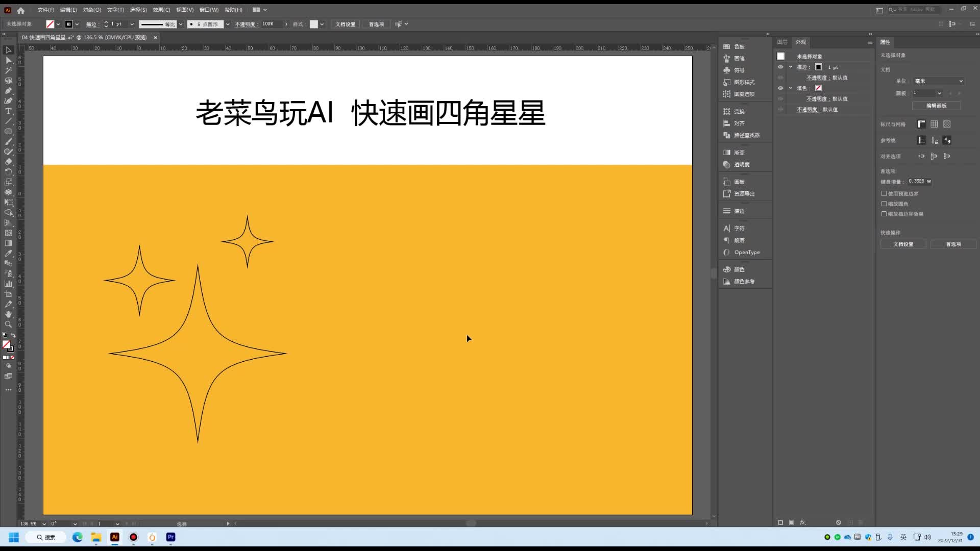This screenshot has width=980, height=551.
Task: Collapse the 填色 appearance row chevron
Action: click(x=791, y=88)
